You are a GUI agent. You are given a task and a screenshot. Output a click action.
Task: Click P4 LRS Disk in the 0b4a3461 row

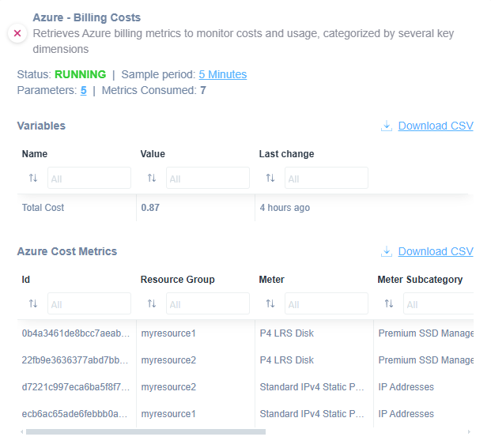[286, 333]
